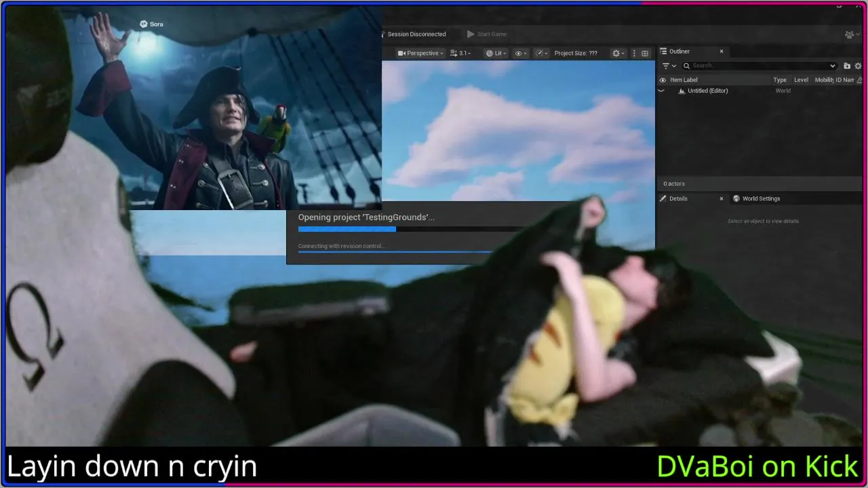Toggle Outliner visibility eye column header

(663, 80)
